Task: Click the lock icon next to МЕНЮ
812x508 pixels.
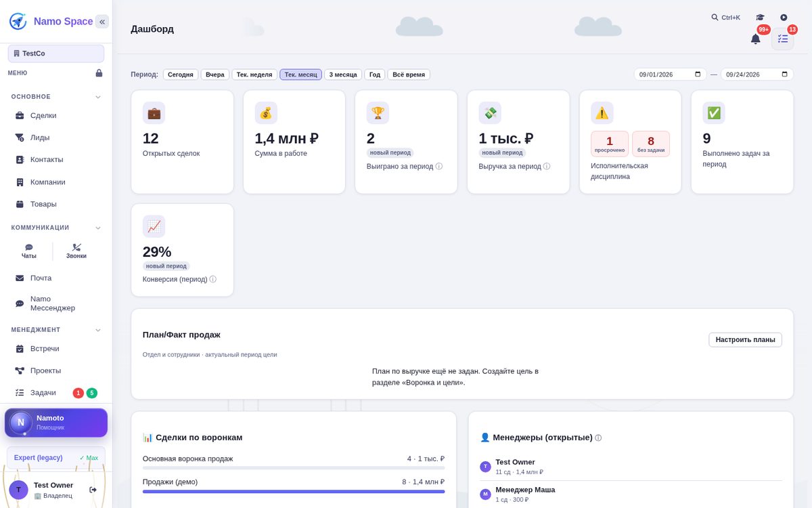Action: click(x=99, y=73)
